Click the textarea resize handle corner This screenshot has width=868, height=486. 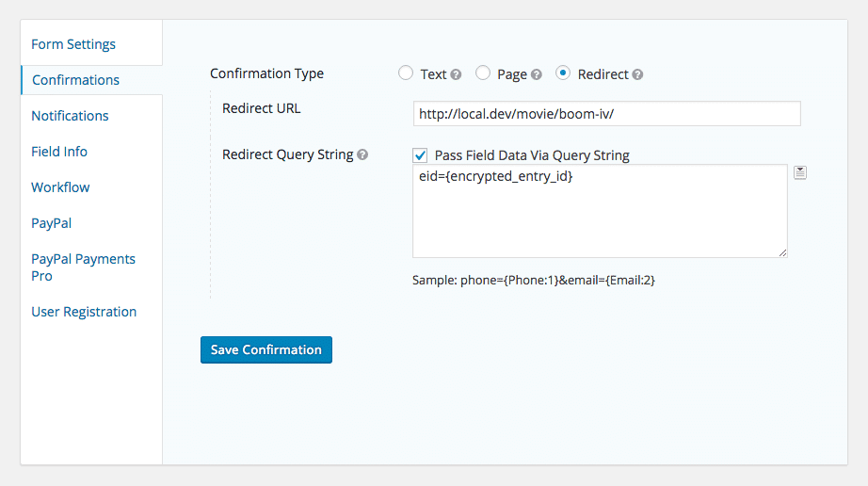782,253
